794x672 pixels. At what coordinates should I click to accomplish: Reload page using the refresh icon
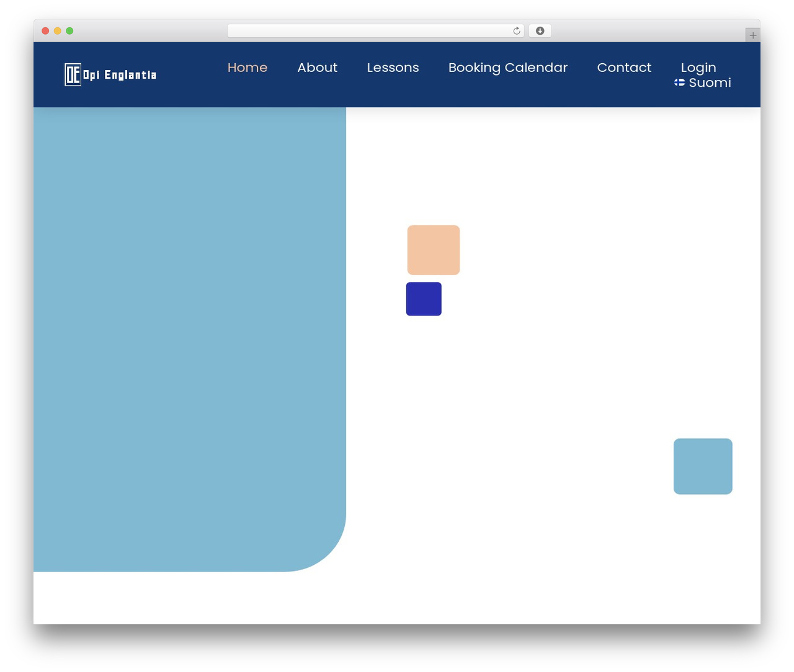516,31
